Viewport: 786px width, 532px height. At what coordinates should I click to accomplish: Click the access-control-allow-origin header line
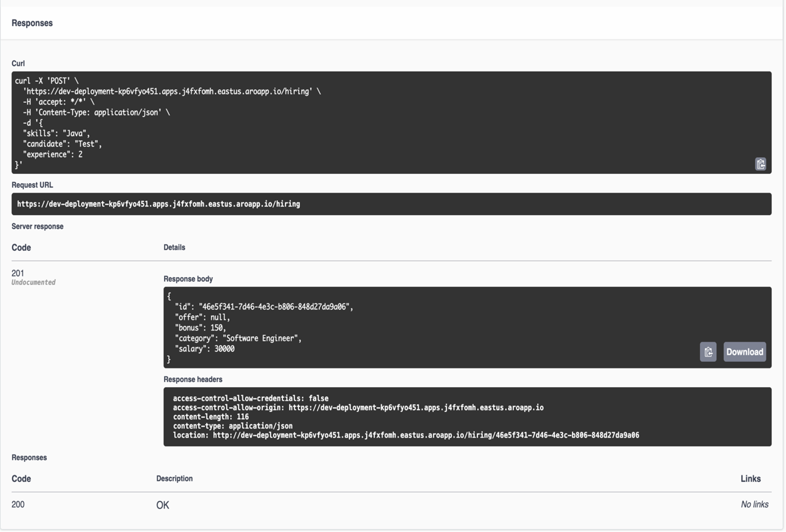pyautogui.click(x=358, y=408)
